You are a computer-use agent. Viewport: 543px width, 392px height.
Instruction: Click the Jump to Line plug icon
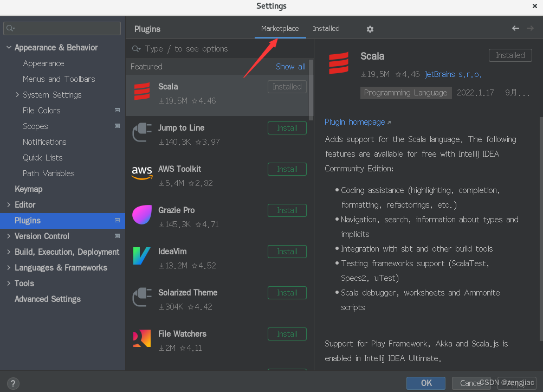click(x=142, y=132)
